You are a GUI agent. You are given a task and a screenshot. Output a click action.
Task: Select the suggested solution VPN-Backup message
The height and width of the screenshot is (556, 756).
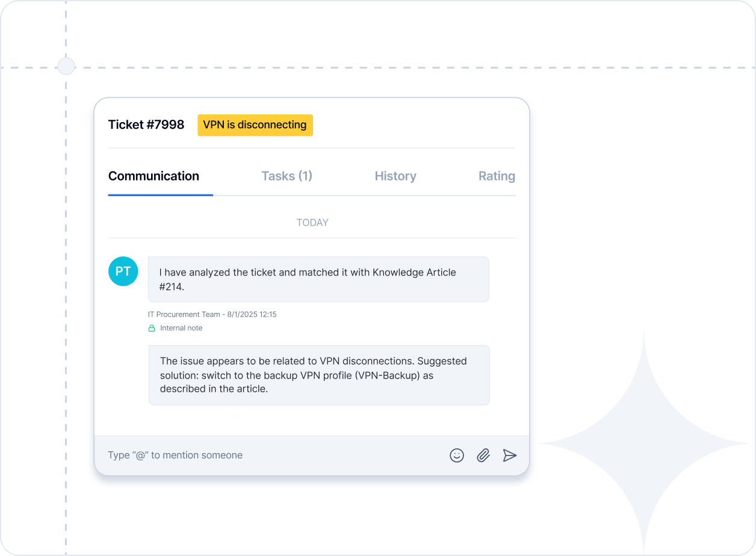[318, 375]
